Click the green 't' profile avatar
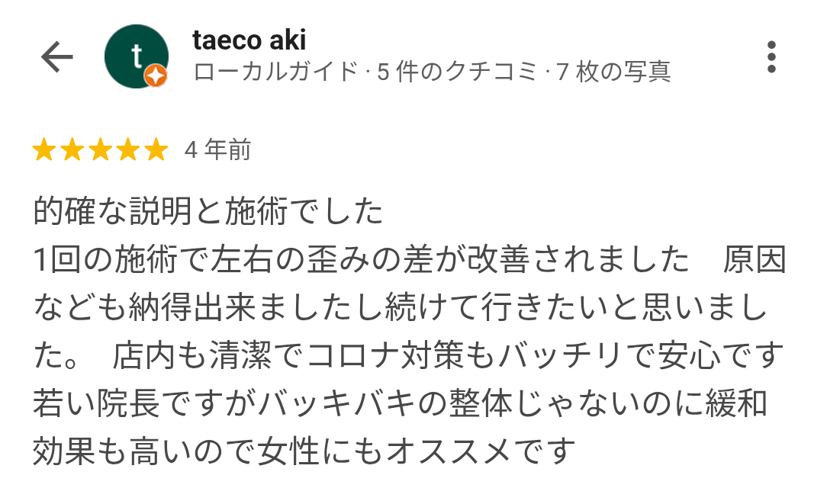The image size is (827, 504). coord(135,56)
